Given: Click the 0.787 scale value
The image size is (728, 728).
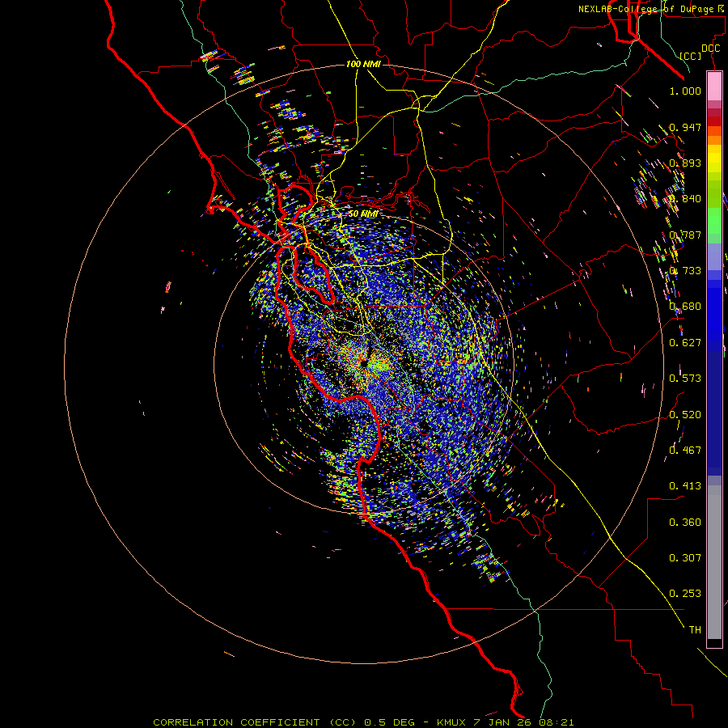Looking at the screenshot, I should (685, 235).
